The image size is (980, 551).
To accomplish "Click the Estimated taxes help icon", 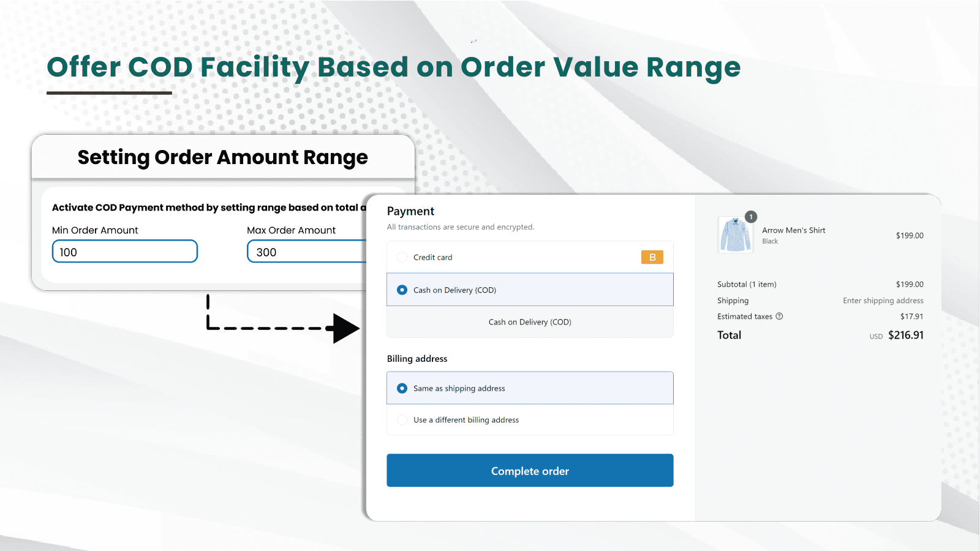I will tap(779, 317).
